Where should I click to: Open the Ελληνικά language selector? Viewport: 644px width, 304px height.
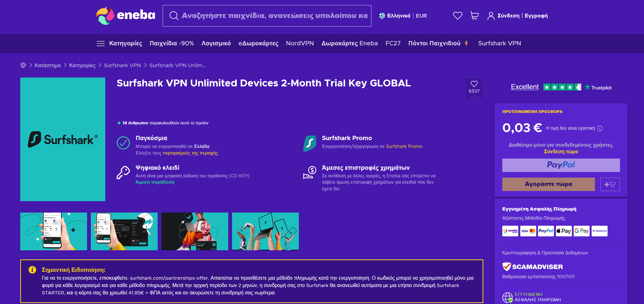click(395, 16)
